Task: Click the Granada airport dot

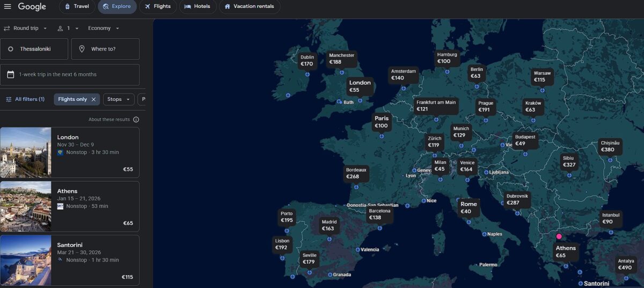Action: (x=330, y=275)
